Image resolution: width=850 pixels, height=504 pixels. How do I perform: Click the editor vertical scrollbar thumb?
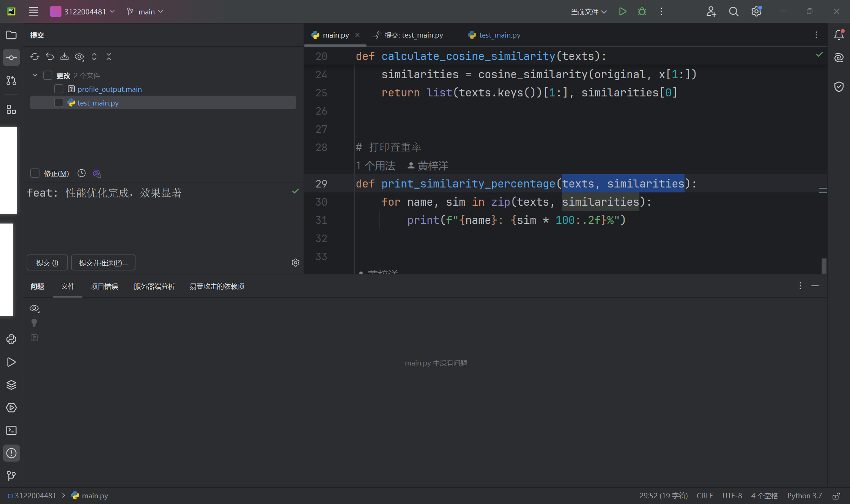(824, 266)
